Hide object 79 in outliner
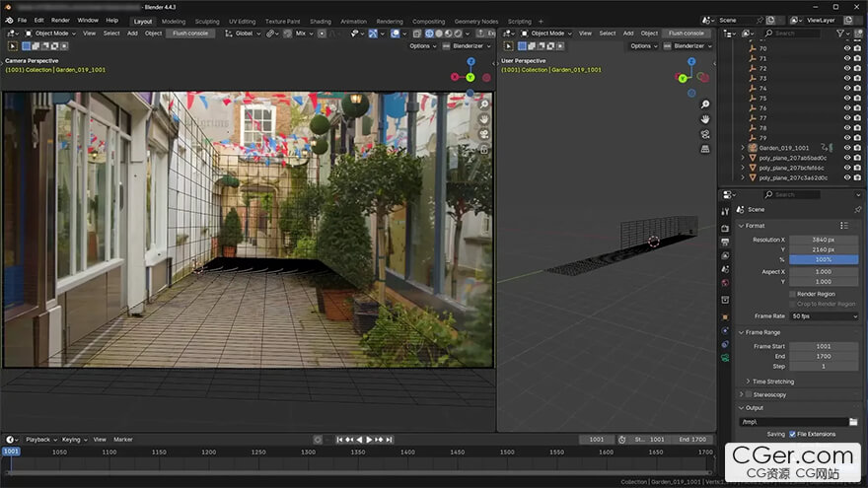This screenshot has width=868, height=488. (x=847, y=138)
